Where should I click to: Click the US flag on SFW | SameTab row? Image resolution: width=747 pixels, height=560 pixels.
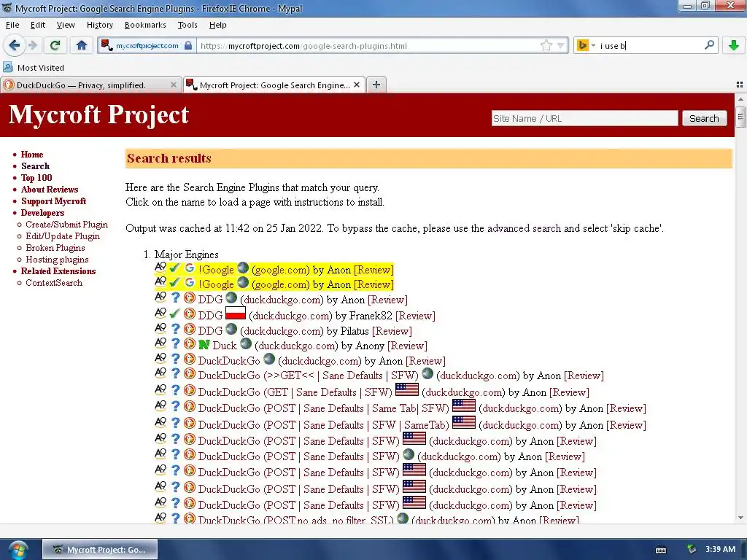point(463,422)
